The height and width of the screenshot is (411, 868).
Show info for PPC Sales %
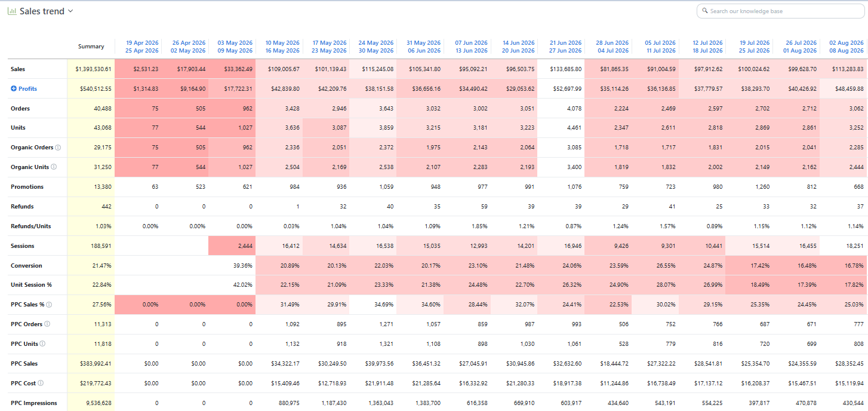coord(50,305)
